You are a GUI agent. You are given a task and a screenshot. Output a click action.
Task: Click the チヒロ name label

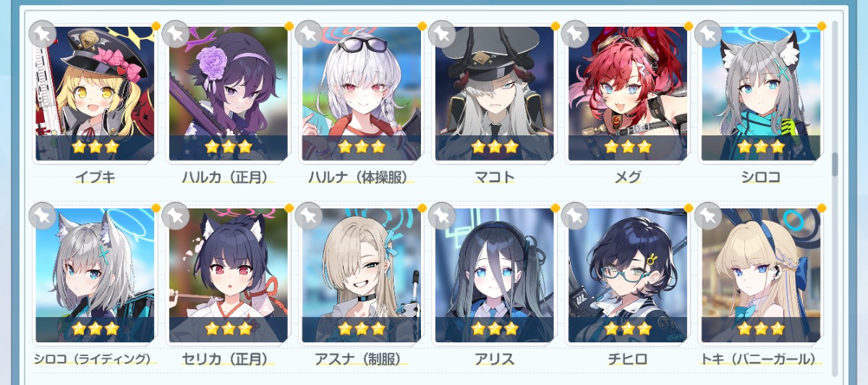coord(628,359)
